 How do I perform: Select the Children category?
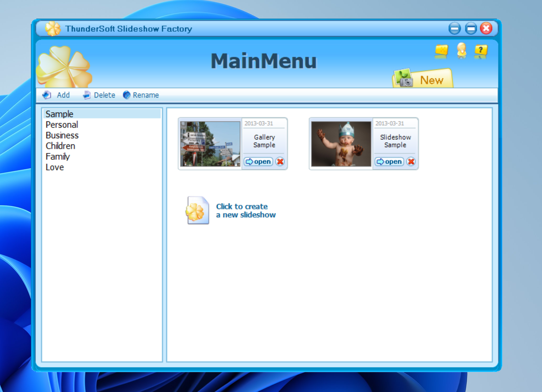tap(102, 146)
